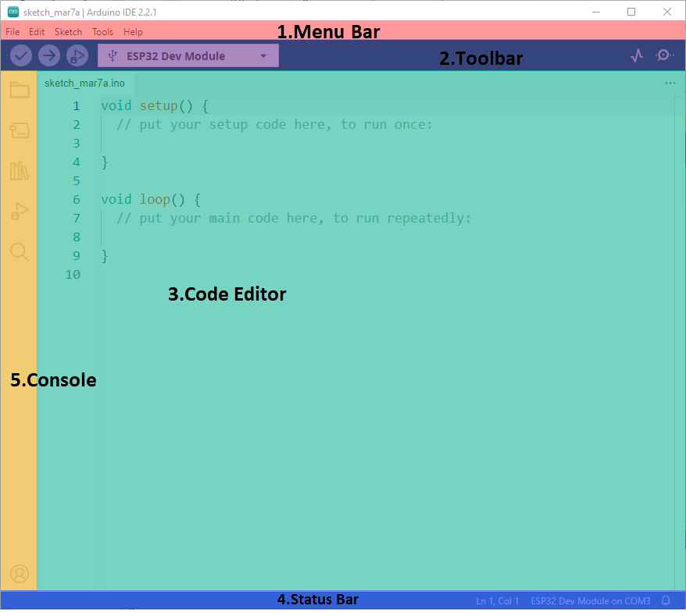The width and height of the screenshot is (686, 616).
Task: Open the File menu
Action: click(13, 32)
